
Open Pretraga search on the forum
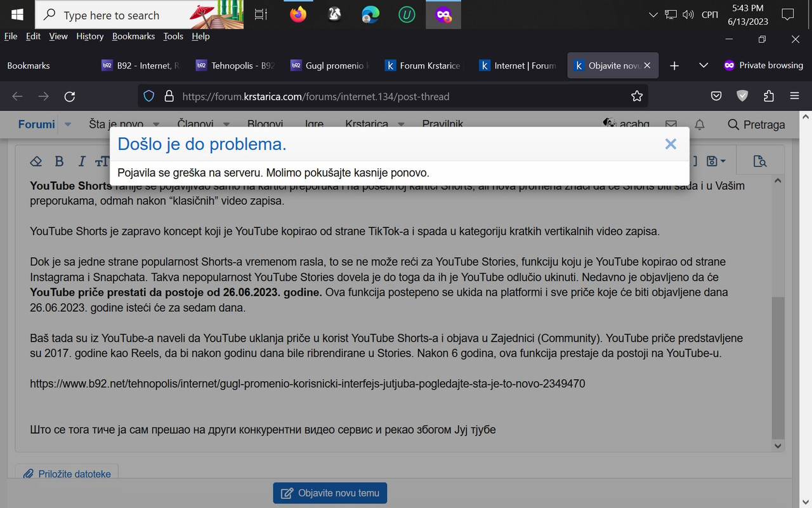point(756,124)
